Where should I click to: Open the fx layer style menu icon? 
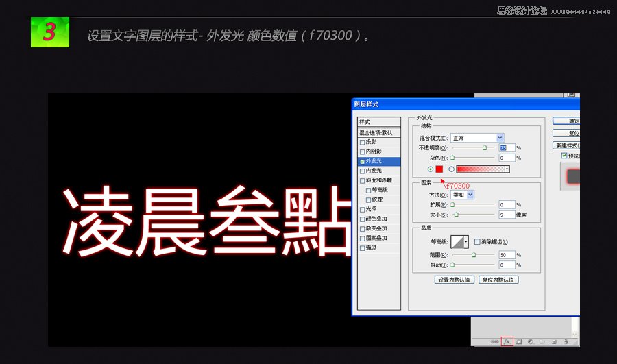507,341
